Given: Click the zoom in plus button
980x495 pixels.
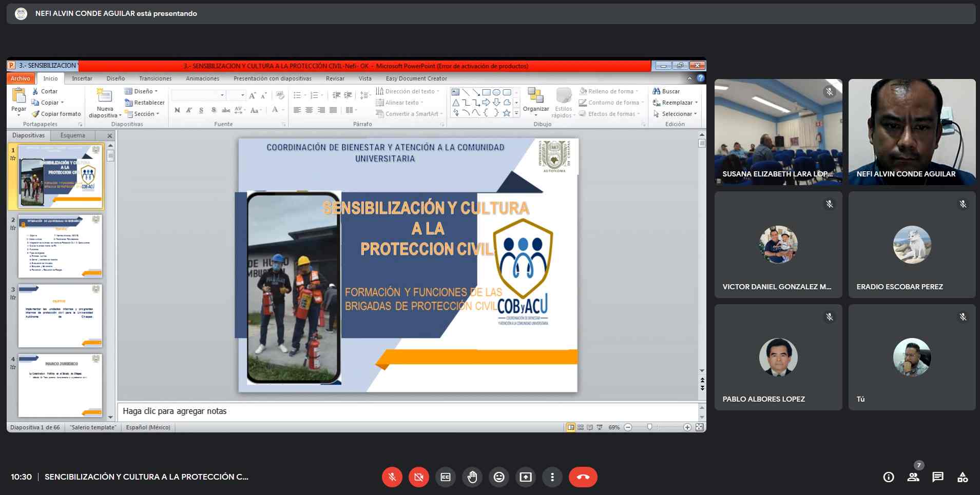Looking at the screenshot, I should point(687,427).
